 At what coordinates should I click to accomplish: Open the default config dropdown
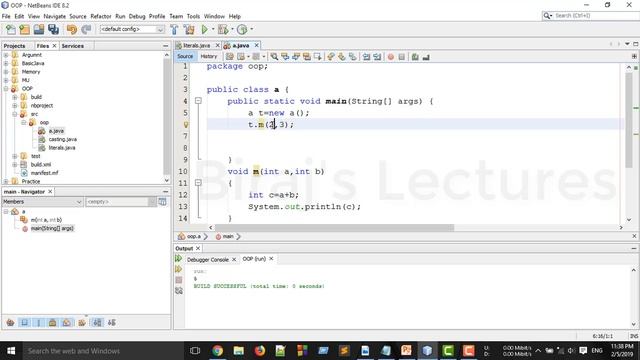tap(160, 29)
